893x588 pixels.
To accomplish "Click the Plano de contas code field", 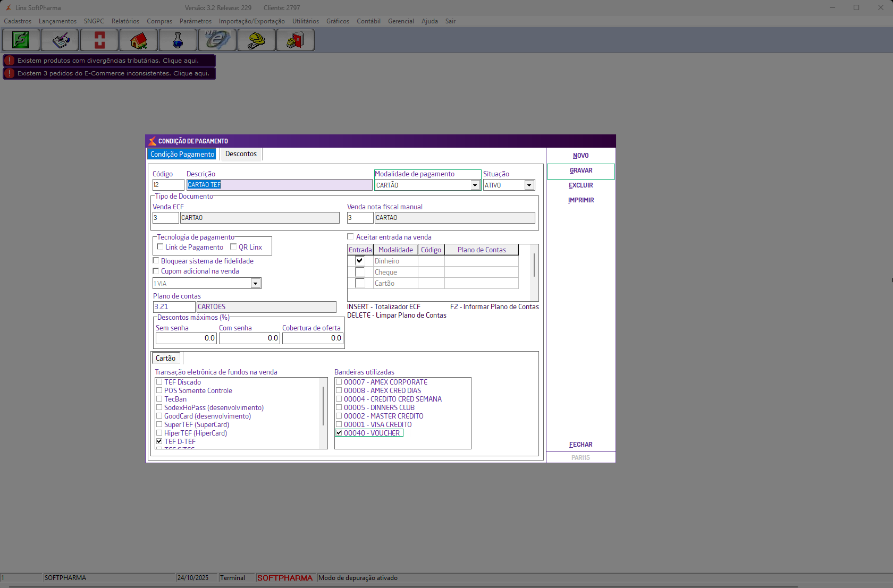I will [x=174, y=307].
